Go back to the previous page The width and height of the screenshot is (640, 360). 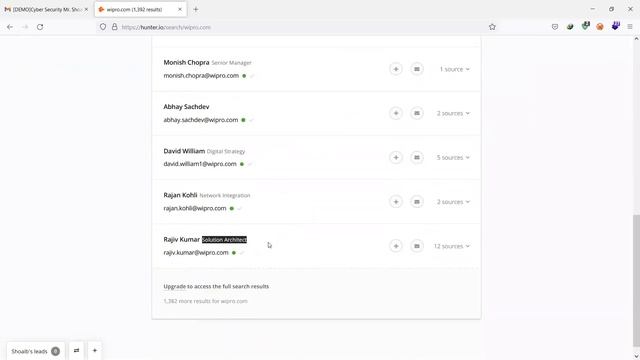point(10,27)
